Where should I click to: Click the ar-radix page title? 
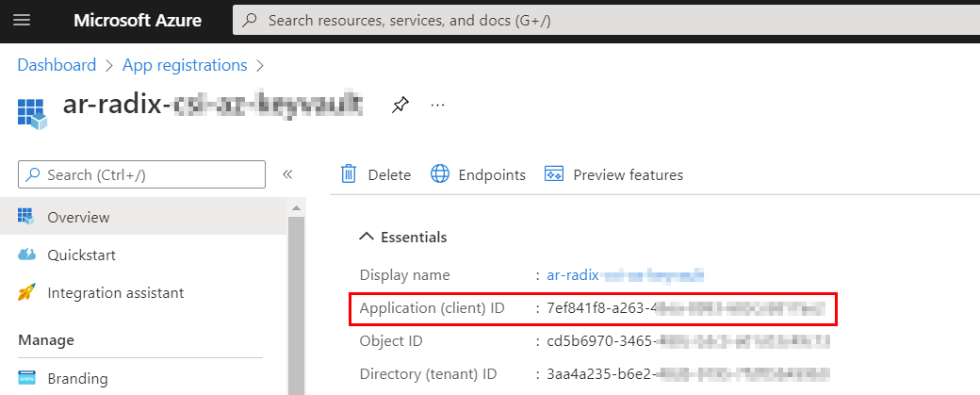coord(213,105)
